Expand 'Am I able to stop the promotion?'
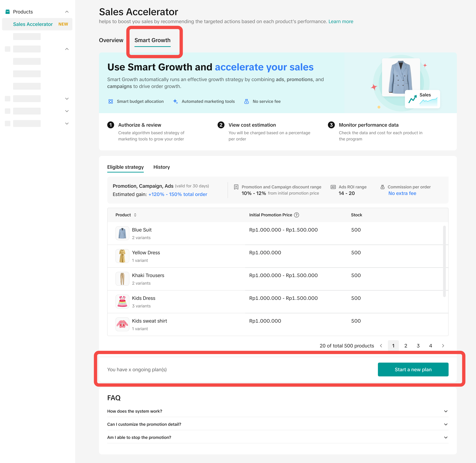Image resolution: width=476 pixels, height=463 pixels. coord(446,437)
